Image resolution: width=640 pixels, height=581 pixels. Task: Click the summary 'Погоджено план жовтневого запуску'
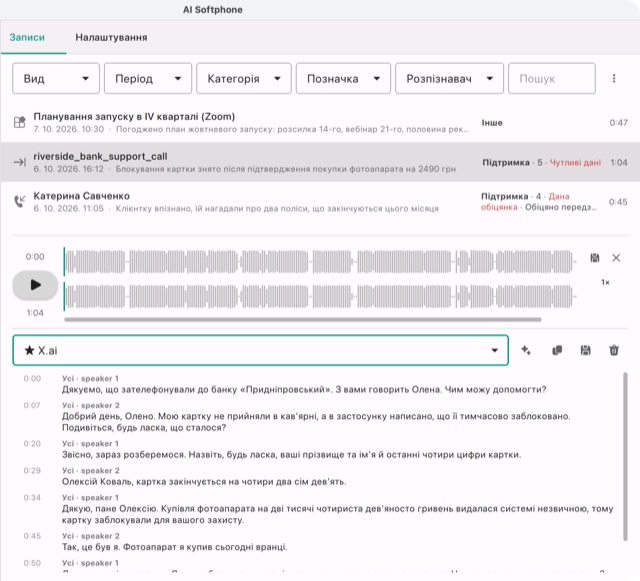coord(292,129)
